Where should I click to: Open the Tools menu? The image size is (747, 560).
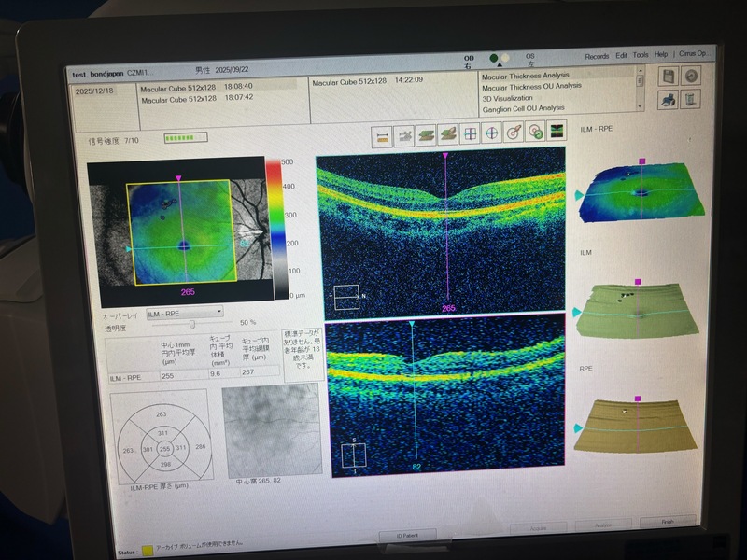[x=640, y=56]
